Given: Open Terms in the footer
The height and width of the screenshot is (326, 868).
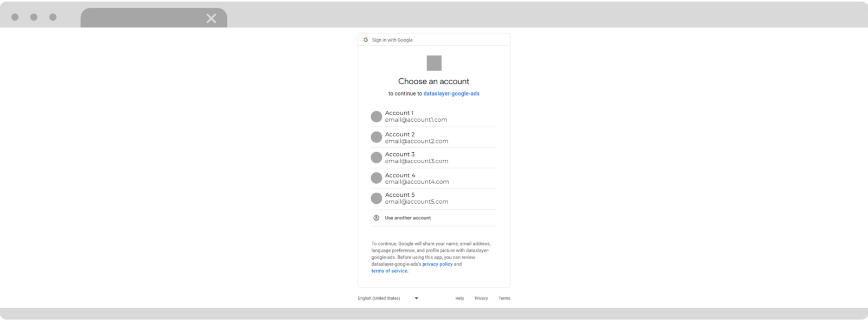Looking at the screenshot, I should tap(505, 298).
